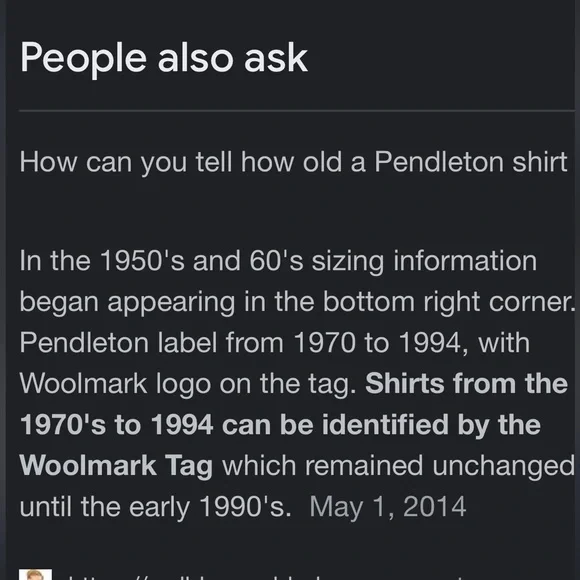Screen dimensions: 580x580
Task: Click the word Pendleton in the question
Action: pos(439,162)
